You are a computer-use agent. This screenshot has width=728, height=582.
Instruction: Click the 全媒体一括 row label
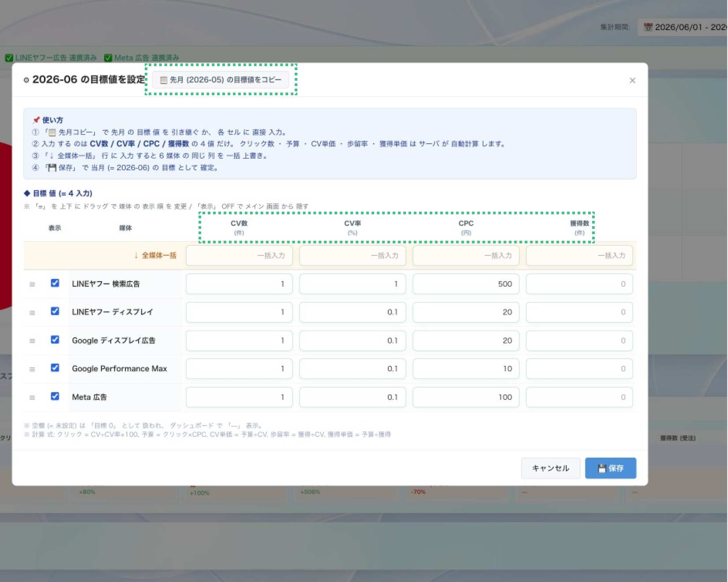pyautogui.click(x=155, y=256)
